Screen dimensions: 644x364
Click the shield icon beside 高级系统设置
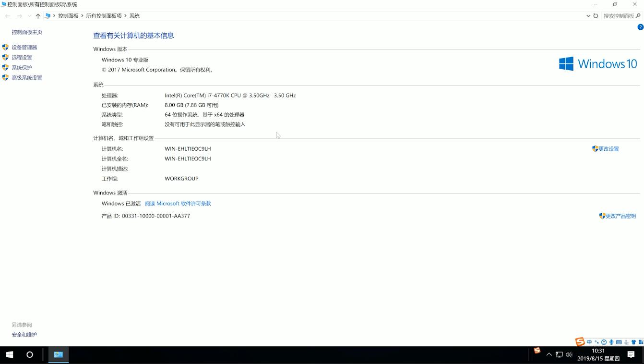(x=5, y=78)
